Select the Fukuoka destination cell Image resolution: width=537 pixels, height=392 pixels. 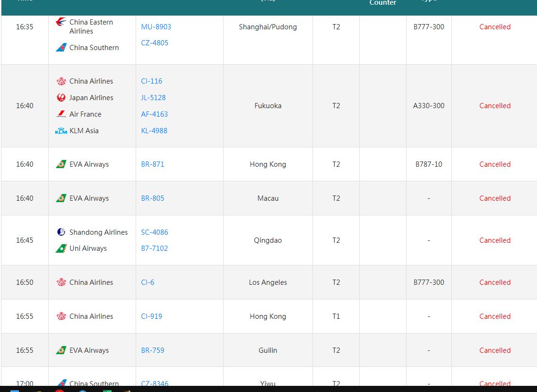[268, 106]
